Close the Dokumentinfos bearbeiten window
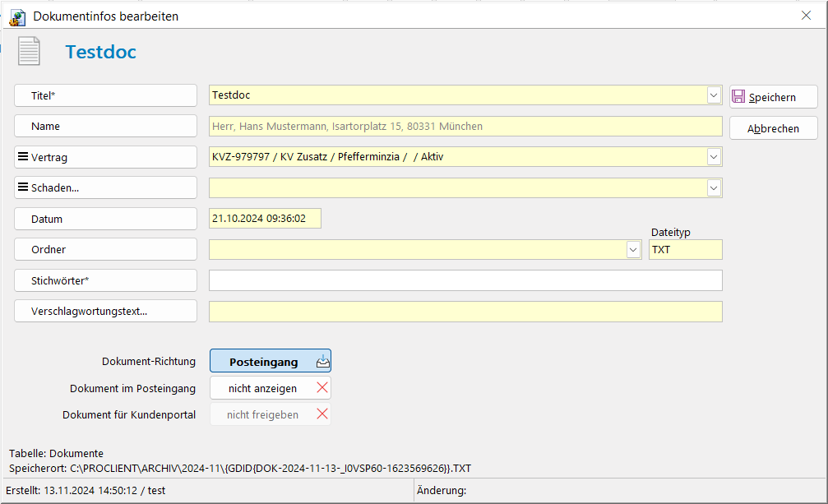This screenshot has height=504, width=828. coord(806,16)
